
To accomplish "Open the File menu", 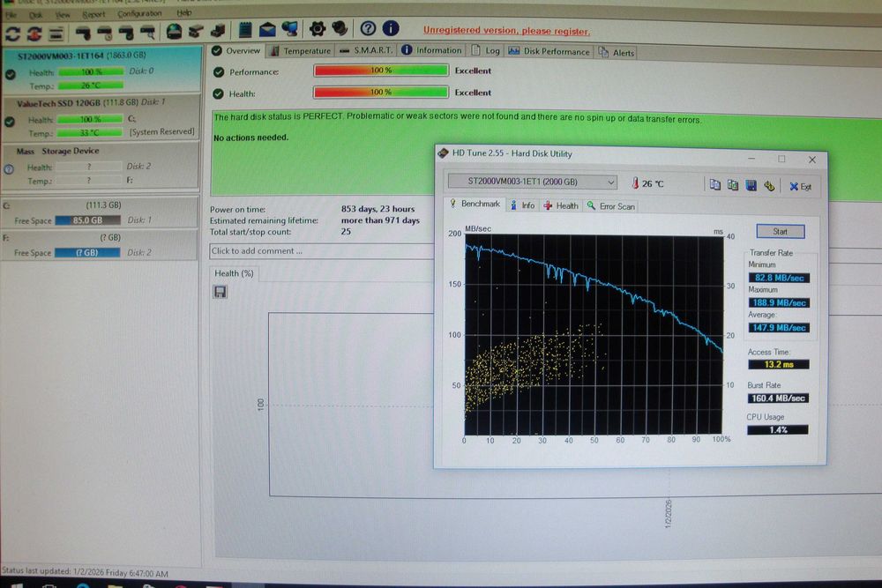I will pos(11,15).
